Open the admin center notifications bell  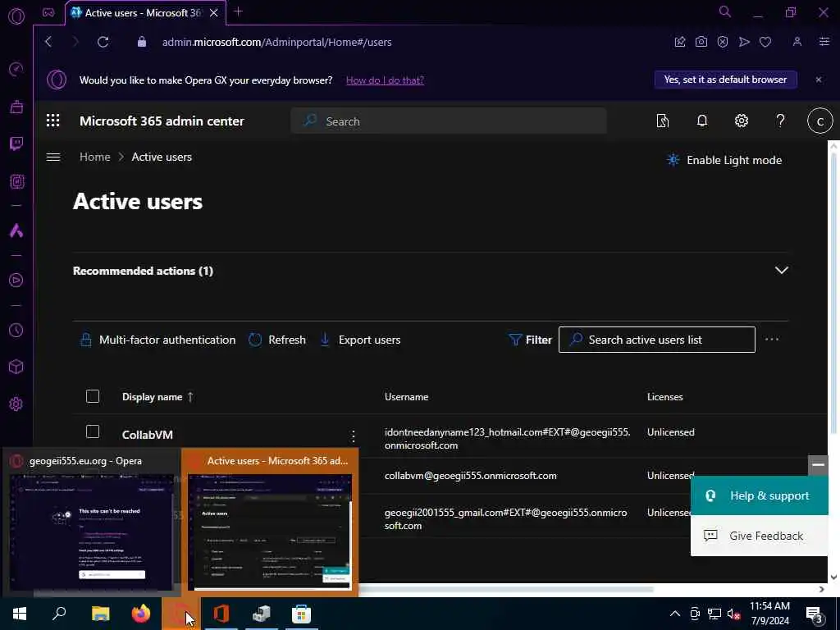[702, 121]
